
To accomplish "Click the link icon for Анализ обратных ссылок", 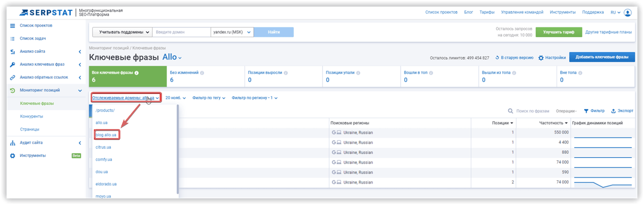I will pos(12,77).
